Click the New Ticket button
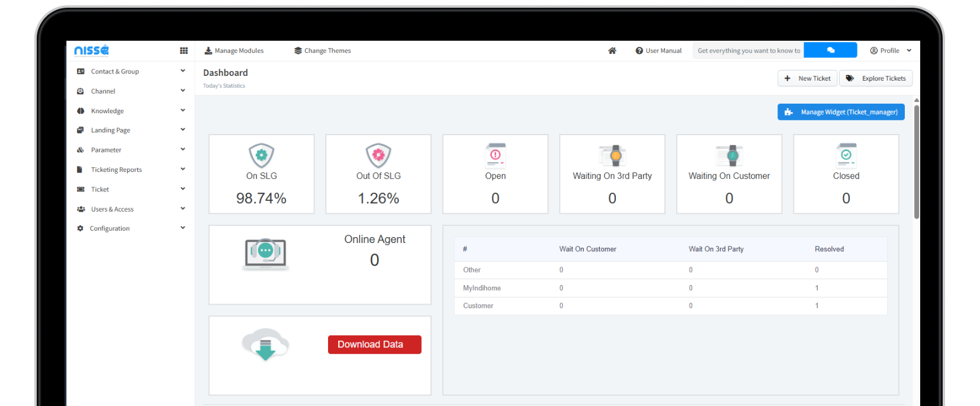Viewport: 980px width, 406px height. [x=807, y=78]
